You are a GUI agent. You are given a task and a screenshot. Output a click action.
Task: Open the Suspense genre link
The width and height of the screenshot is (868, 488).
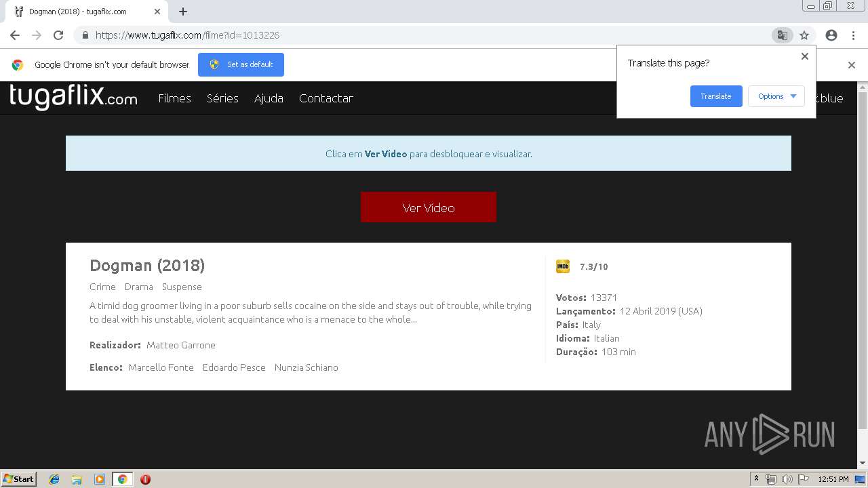pos(182,287)
